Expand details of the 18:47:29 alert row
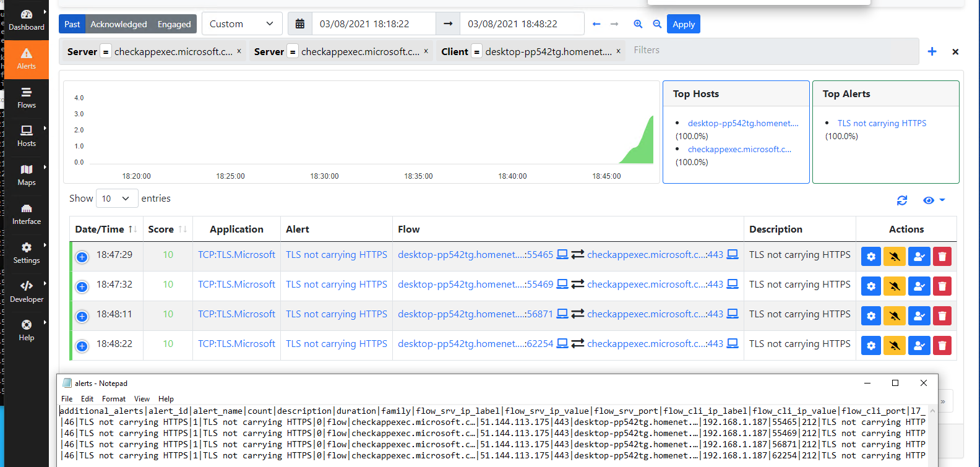Image resolution: width=980 pixels, height=467 pixels. click(82, 257)
